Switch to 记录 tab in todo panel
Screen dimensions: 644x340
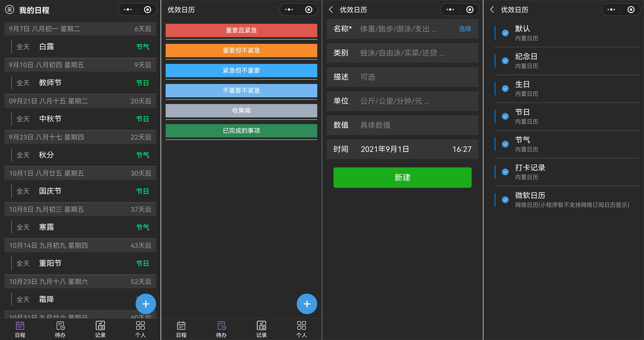[261, 329]
